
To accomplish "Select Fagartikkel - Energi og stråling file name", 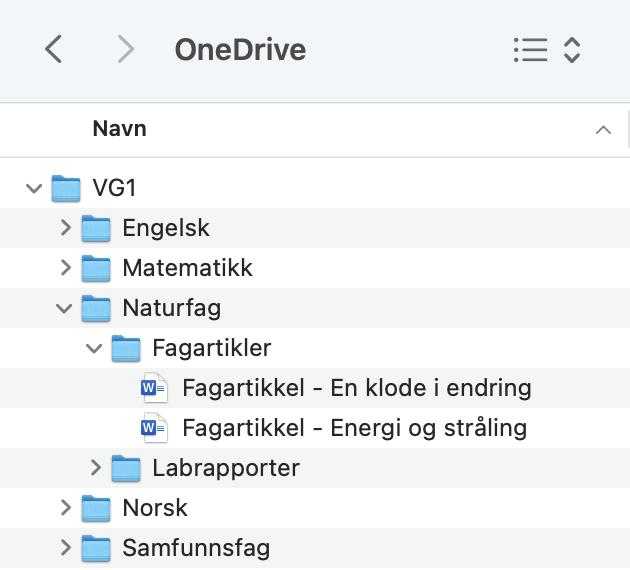I will pos(354,428).
